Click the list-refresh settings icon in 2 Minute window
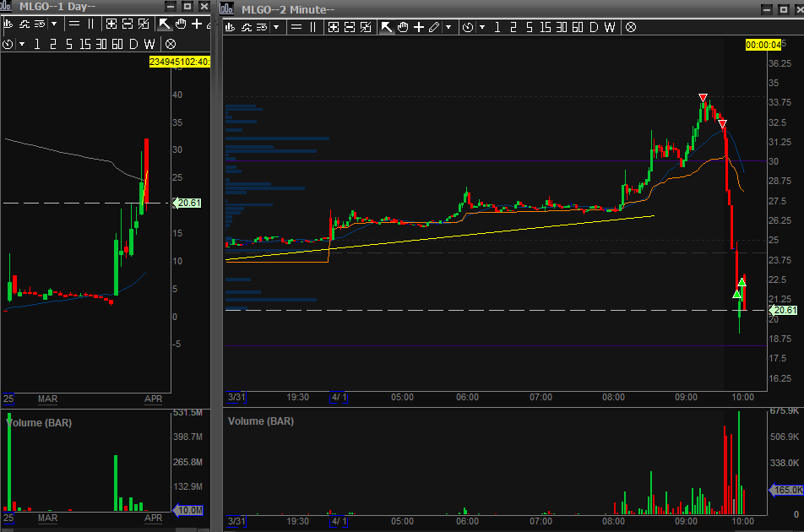 click(262, 27)
